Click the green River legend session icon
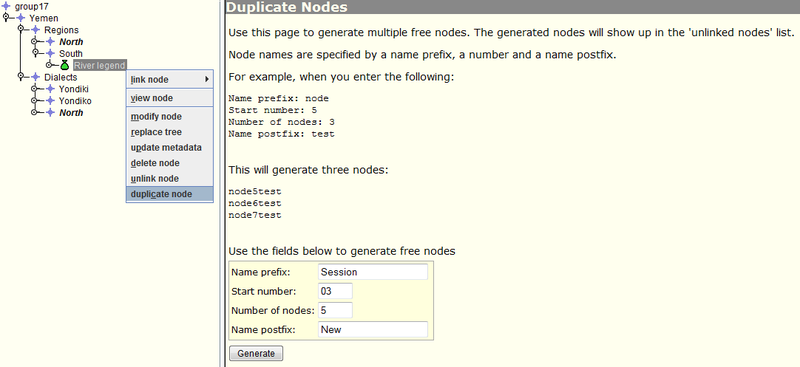800x367 pixels. click(x=65, y=65)
